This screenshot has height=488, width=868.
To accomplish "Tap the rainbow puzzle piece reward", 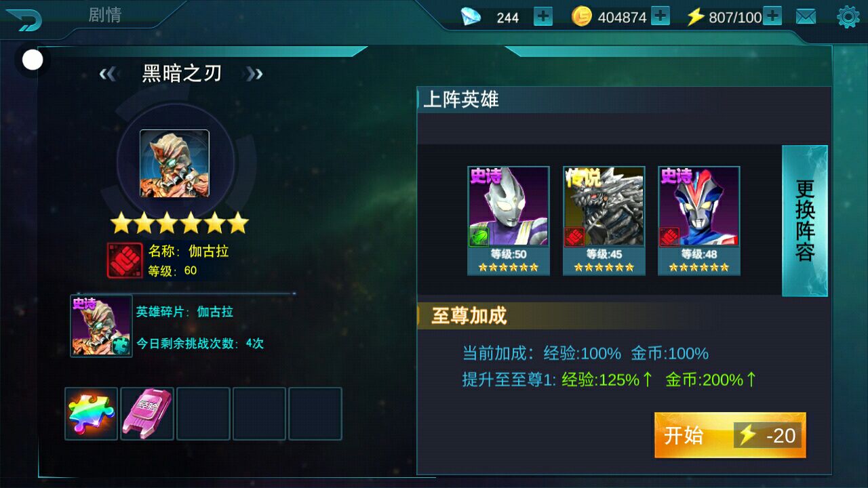I will coord(92,413).
